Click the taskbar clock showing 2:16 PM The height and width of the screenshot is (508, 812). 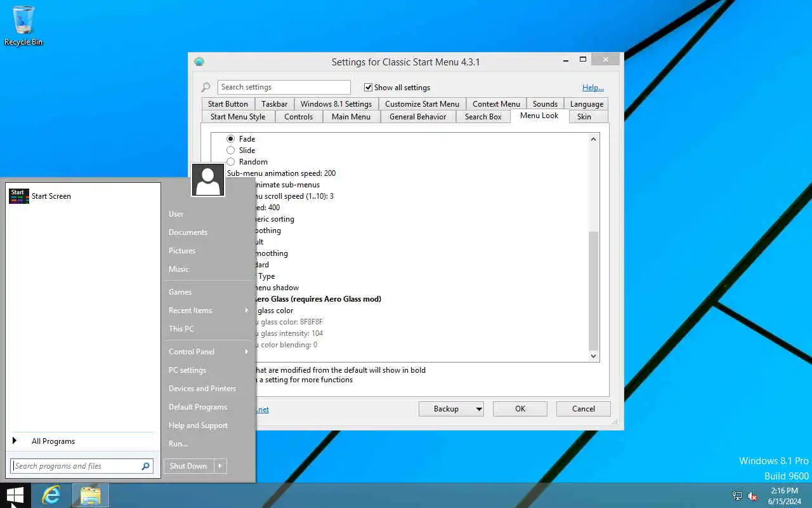coord(784,496)
